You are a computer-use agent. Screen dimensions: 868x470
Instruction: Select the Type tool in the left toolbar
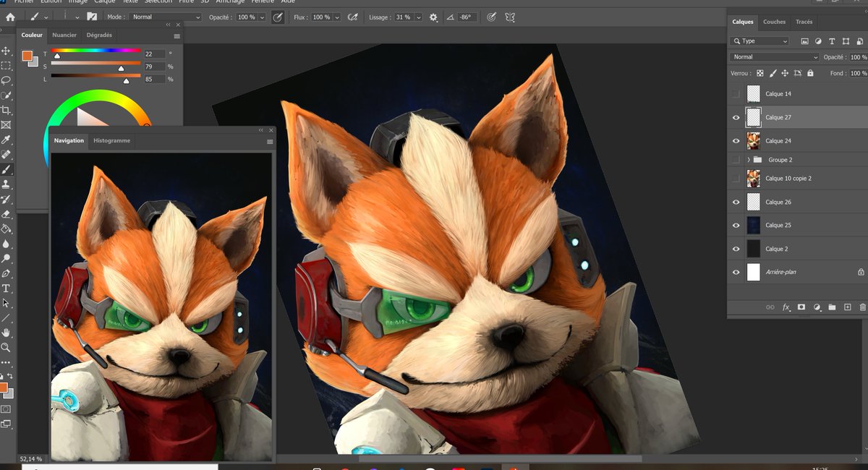(6, 288)
